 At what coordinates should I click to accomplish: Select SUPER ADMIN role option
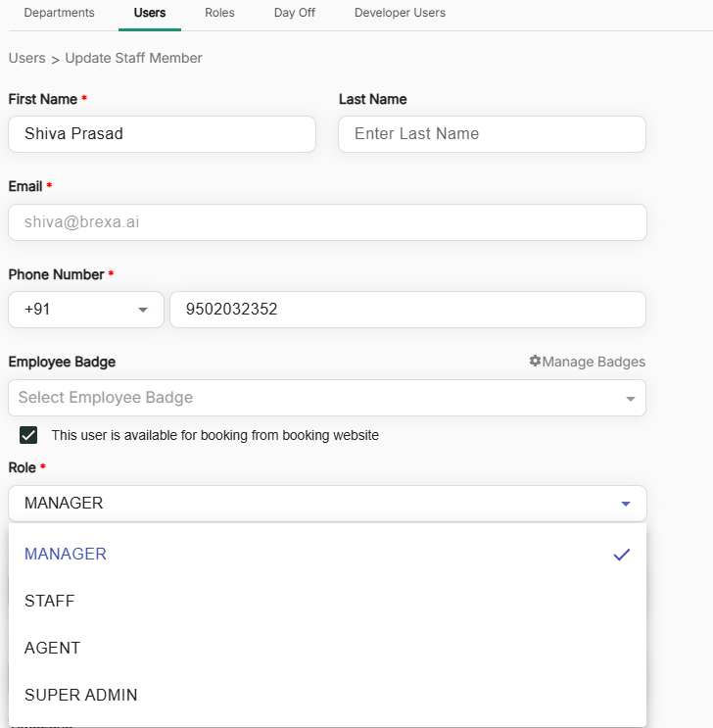point(81,695)
